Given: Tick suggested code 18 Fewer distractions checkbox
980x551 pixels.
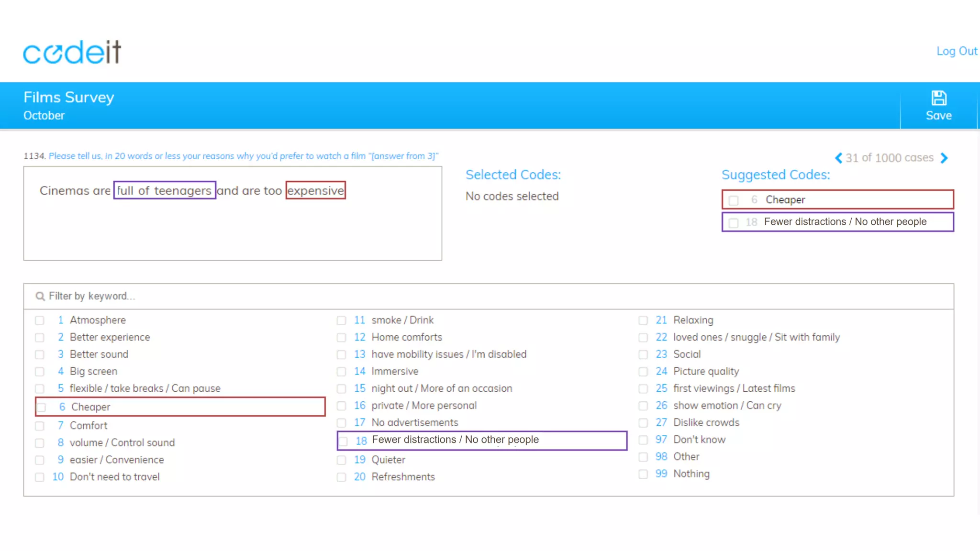Looking at the screenshot, I should 734,223.
